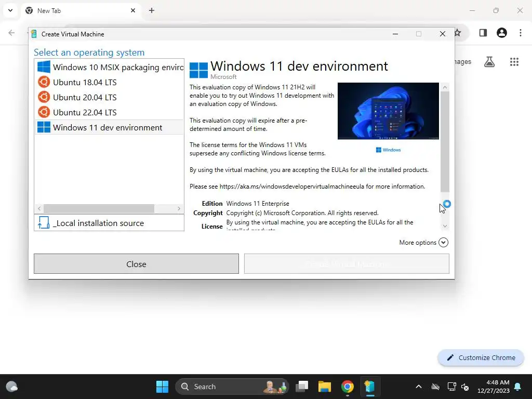Open Local installation source option
This screenshot has width=532, height=399.
coord(109,223)
